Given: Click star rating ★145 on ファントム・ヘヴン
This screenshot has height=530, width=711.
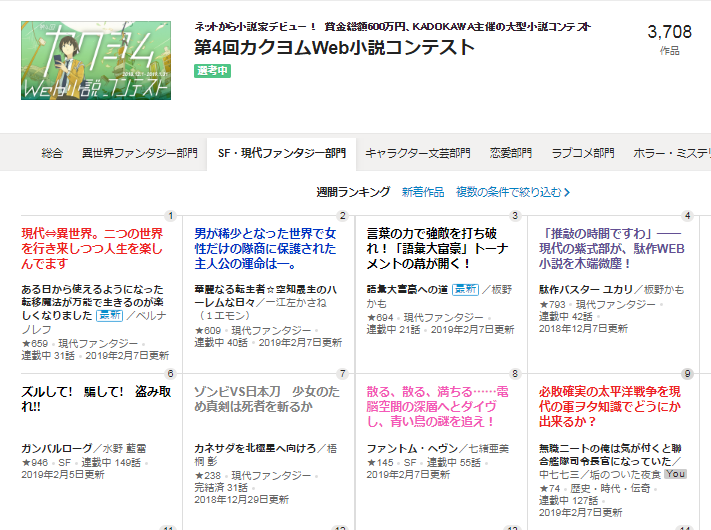Looking at the screenshot, I should [x=380, y=462].
